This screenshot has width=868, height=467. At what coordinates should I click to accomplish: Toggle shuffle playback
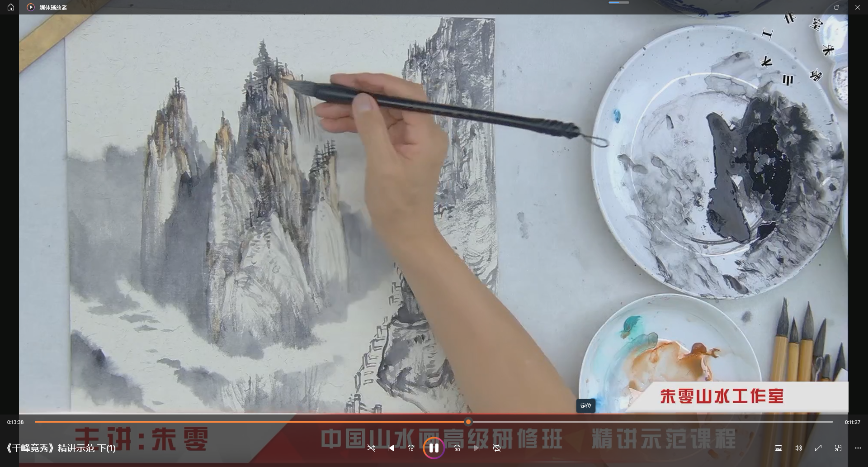[x=371, y=448]
